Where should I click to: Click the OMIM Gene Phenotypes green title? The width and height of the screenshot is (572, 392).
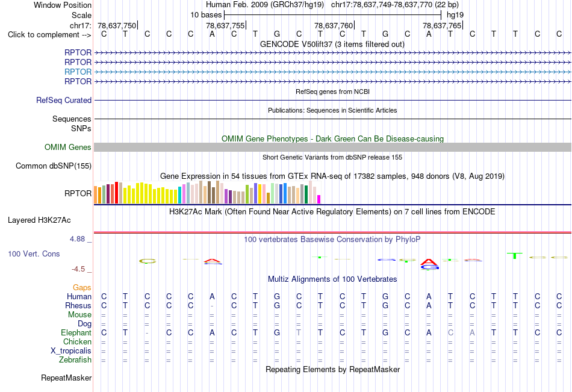coord(332,138)
